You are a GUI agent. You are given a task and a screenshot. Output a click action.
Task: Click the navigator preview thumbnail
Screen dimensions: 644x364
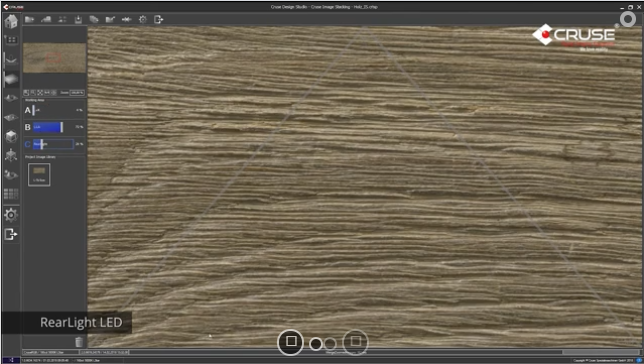point(54,58)
